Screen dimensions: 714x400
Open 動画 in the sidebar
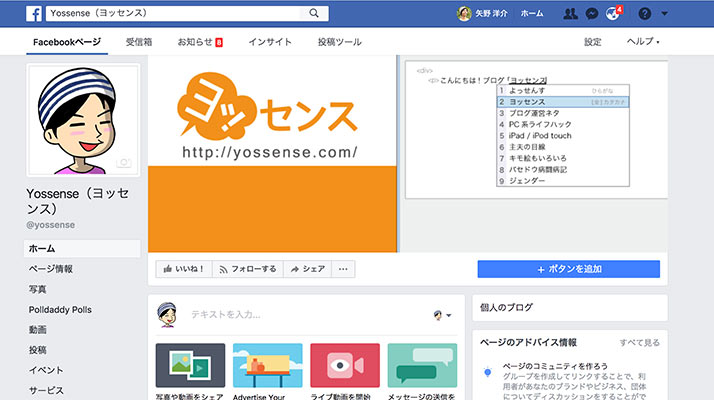coord(37,330)
